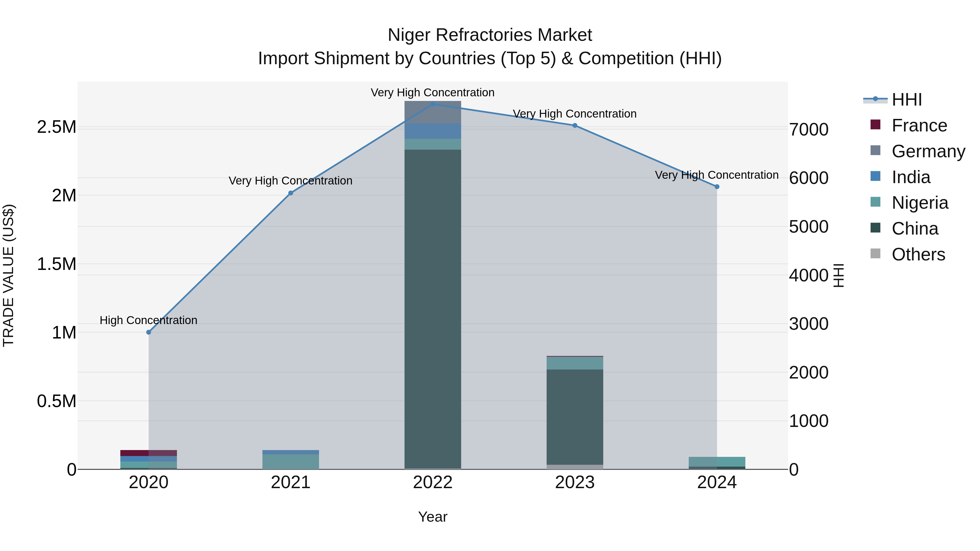Click the 2022 x-axis tick label

pos(433,482)
